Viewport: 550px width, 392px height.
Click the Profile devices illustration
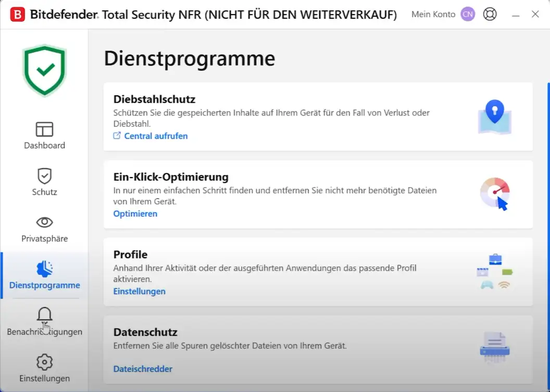(x=494, y=272)
